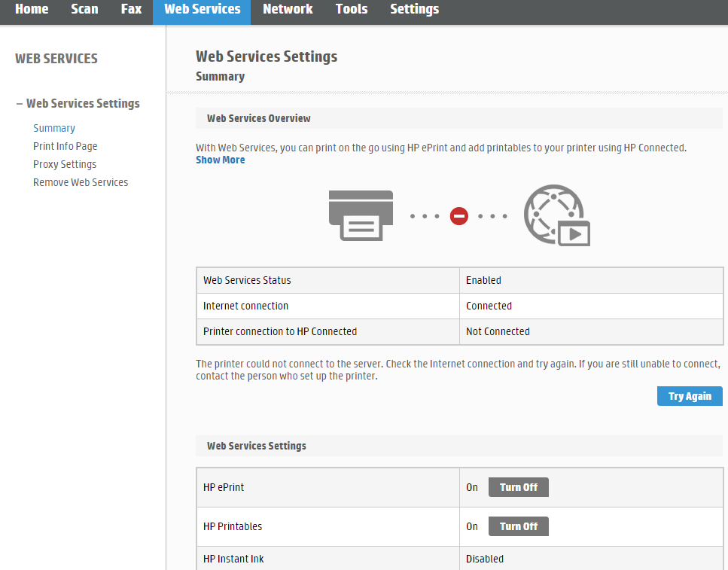Collapse the Web Services Settings tree
The image size is (728, 570).
(20, 104)
